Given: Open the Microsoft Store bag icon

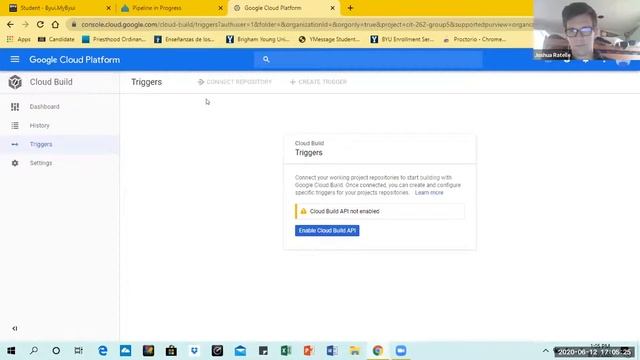Looking at the screenshot, I should point(171,351).
